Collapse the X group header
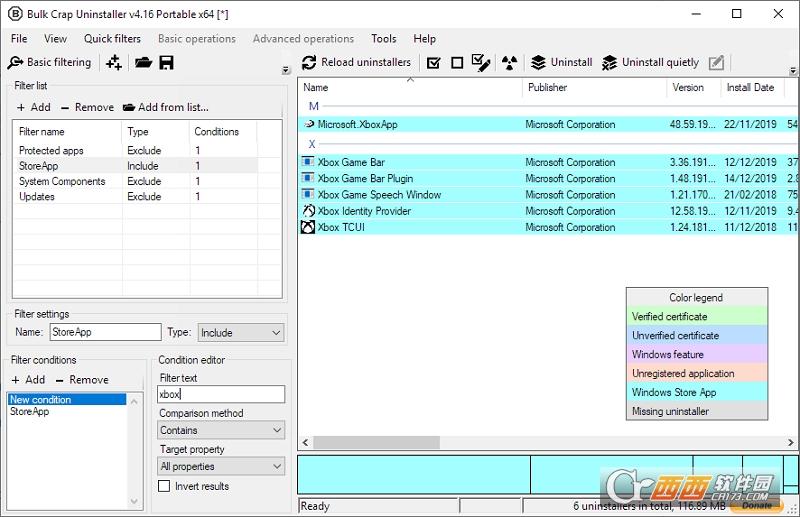 [312, 144]
